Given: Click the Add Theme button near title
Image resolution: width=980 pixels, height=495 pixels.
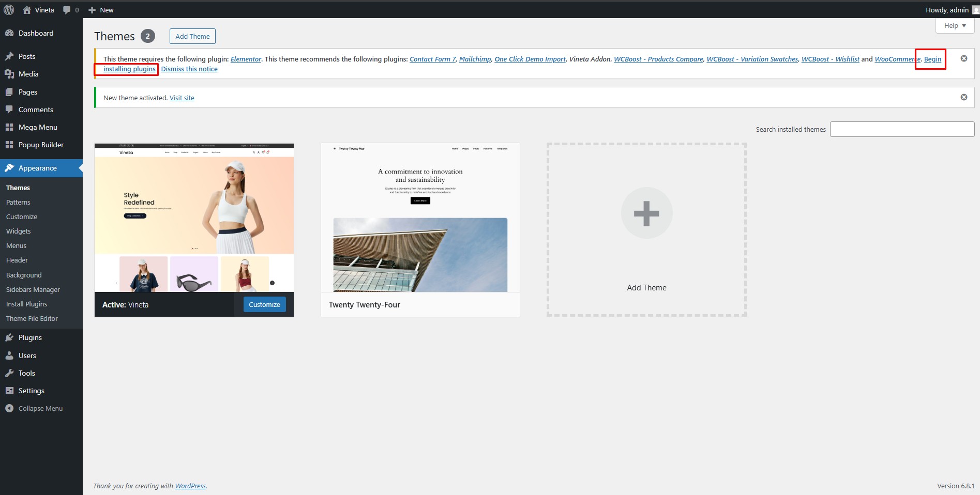Looking at the screenshot, I should pos(192,36).
